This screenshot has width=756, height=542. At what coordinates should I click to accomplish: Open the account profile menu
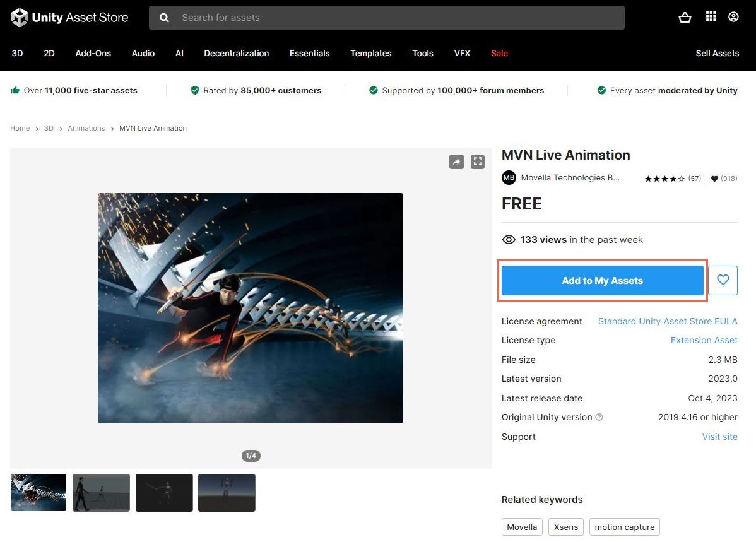click(x=733, y=18)
